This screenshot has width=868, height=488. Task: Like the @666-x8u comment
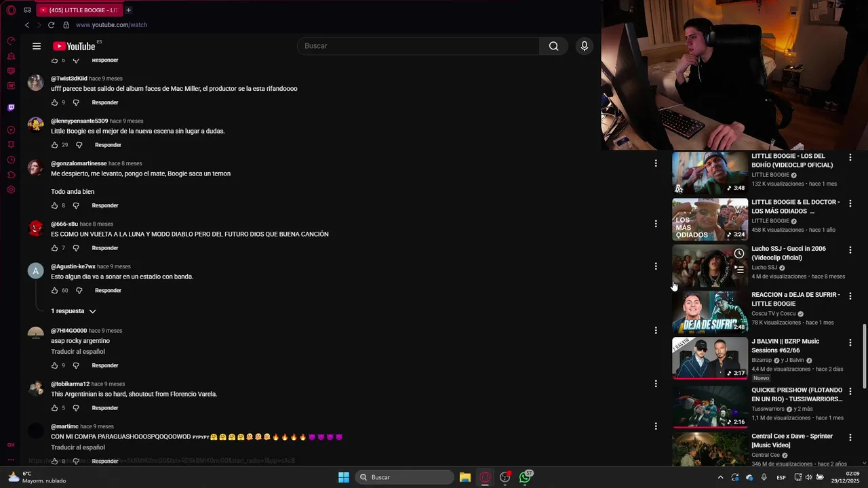click(54, 248)
